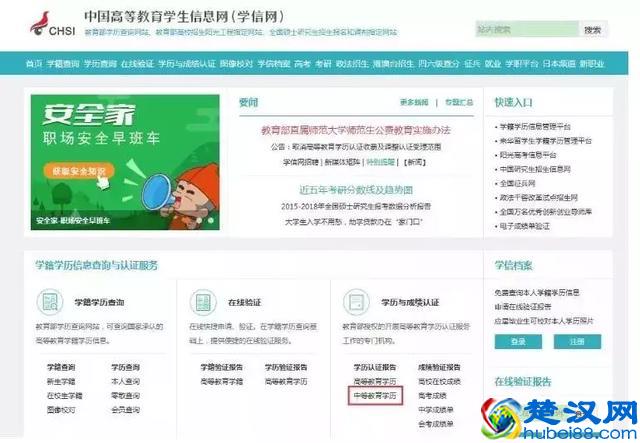Go to 高考 in the navigation bar
The height and width of the screenshot is (443, 640).
click(302, 64)
